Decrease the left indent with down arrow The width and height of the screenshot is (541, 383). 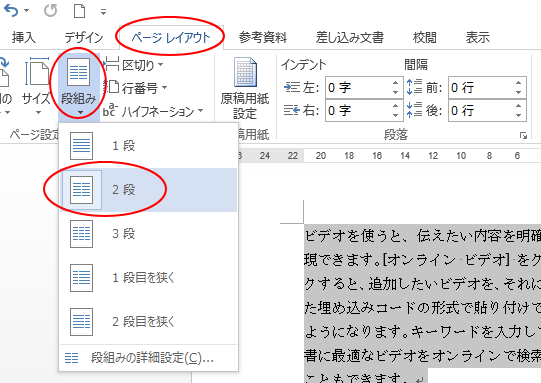pyautogui.click(x=396, y=92)
